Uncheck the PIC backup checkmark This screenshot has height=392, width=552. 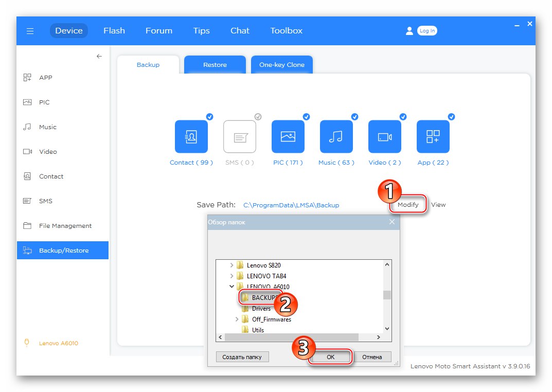click(306, 117)
